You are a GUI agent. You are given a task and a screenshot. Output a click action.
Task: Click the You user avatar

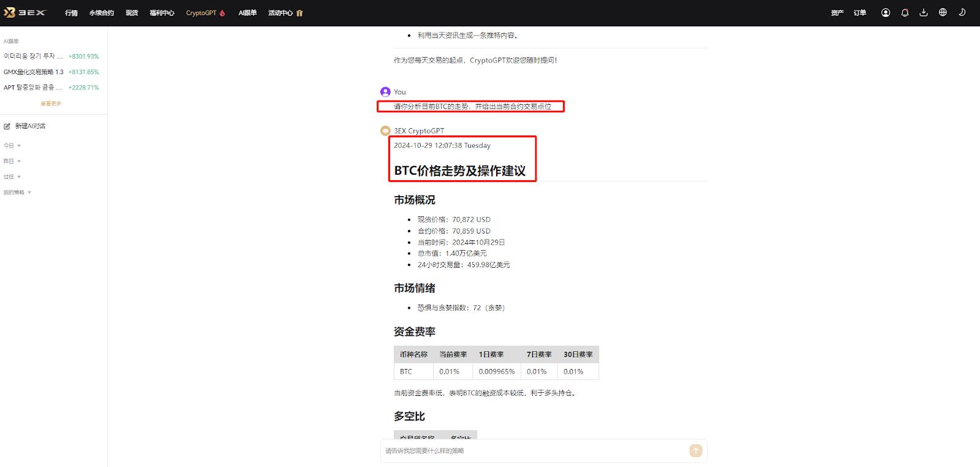pyautogui.click(x=385, y=92)
